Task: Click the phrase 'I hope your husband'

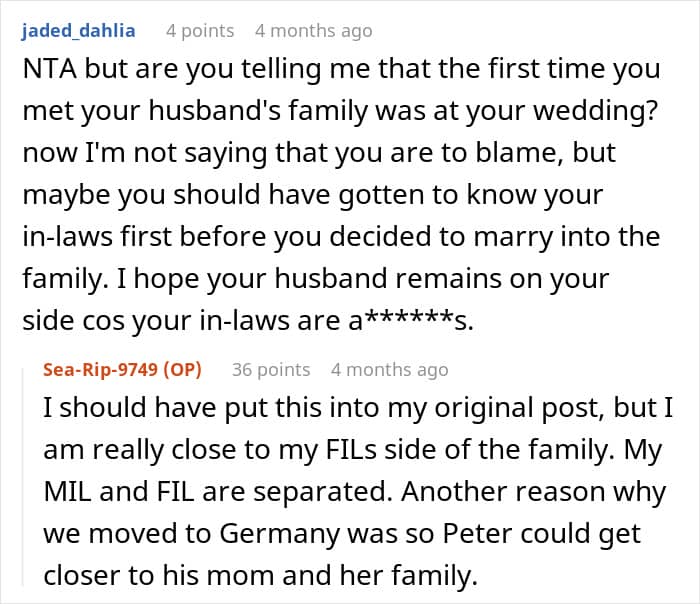Action: coord(253,279)
